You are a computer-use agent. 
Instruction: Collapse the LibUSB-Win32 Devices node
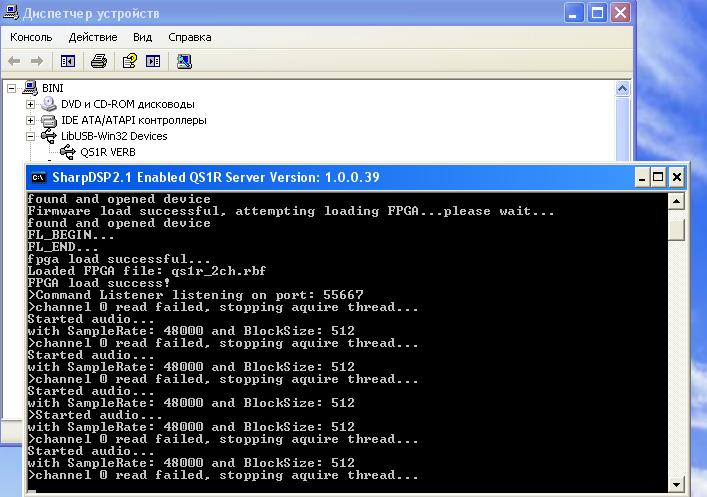pos(30,136)
